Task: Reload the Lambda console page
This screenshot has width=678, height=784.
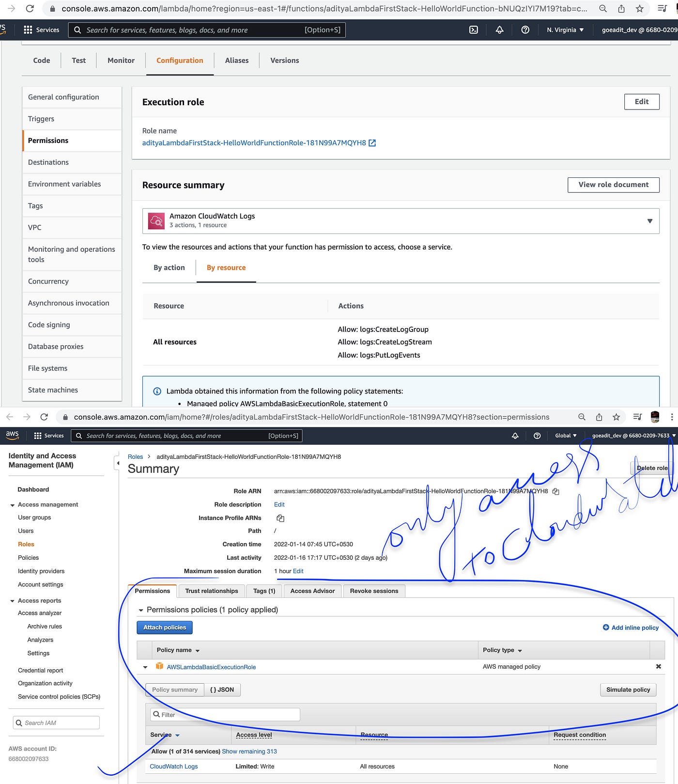Action: pyautogui.click(x=30, y=8)
